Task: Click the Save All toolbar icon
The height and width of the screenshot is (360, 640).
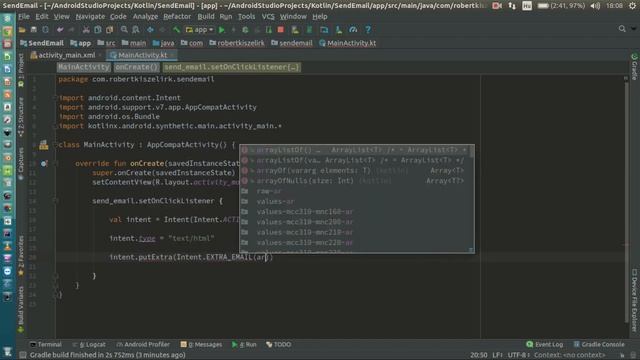Action: tap(34, 30)
